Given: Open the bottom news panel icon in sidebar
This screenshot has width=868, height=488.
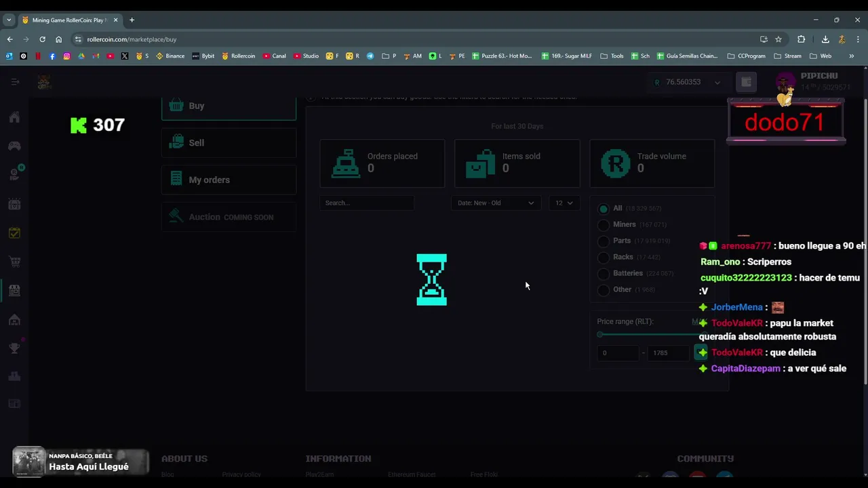Looking at the screenshot, I should click(x=14, y=404).
